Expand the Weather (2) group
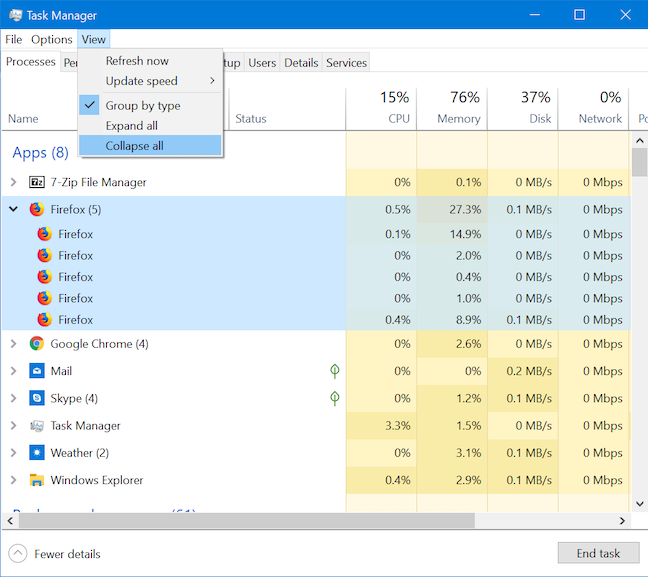The width and height of the screenshot is (648, 577). click(13, 453)
